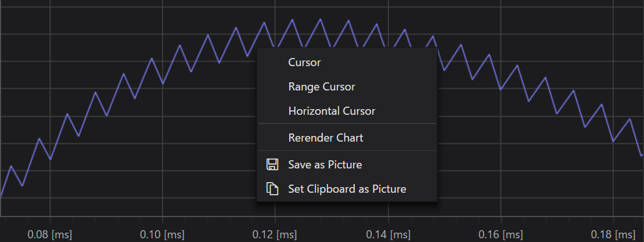The width and height of the screenshot is (644, 242).
Task: Click the 0.08 [ms] axis label
Action: click(50, 235)
